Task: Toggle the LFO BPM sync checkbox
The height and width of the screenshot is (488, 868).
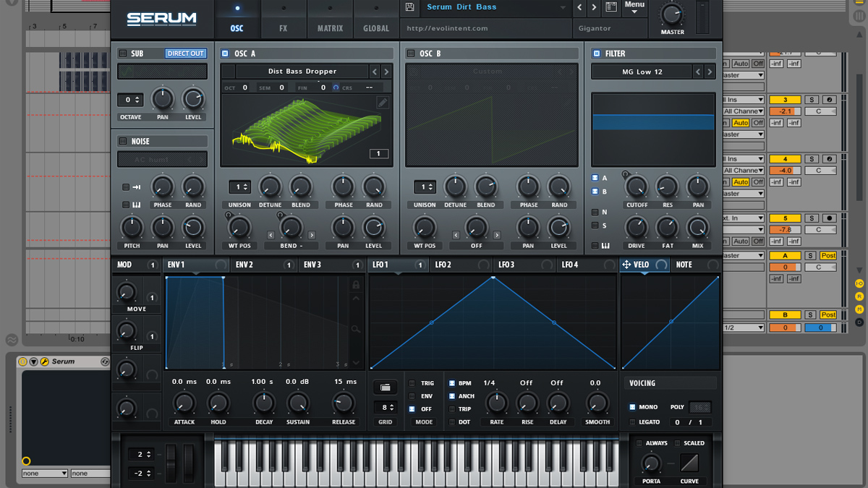Action: [x=452, y=383]
